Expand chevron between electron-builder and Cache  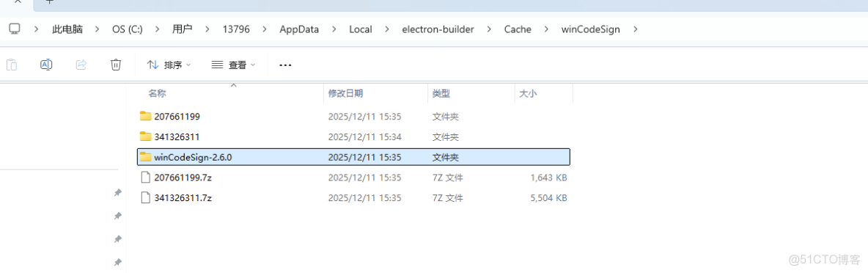(490, 29)
